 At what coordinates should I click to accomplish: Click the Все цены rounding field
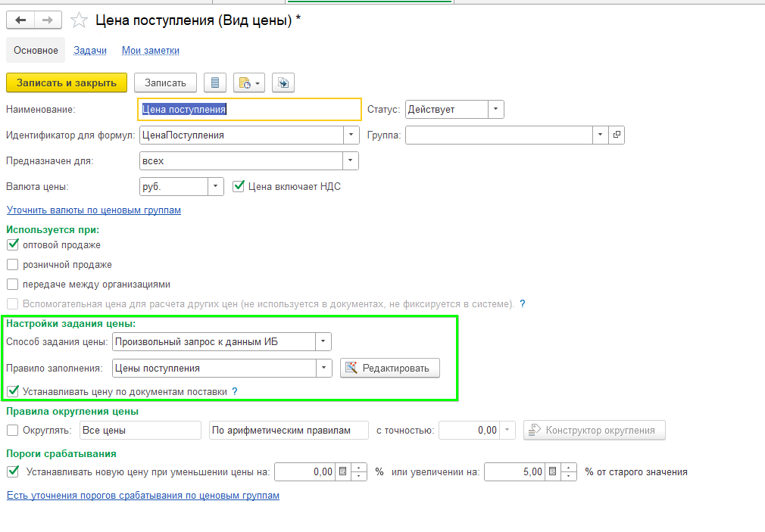141,430
